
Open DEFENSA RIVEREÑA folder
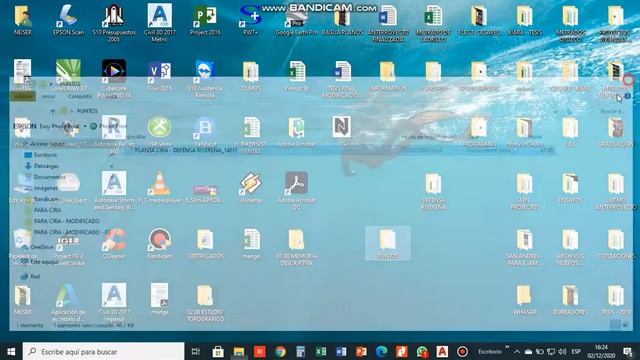click(x=433, y=191)
